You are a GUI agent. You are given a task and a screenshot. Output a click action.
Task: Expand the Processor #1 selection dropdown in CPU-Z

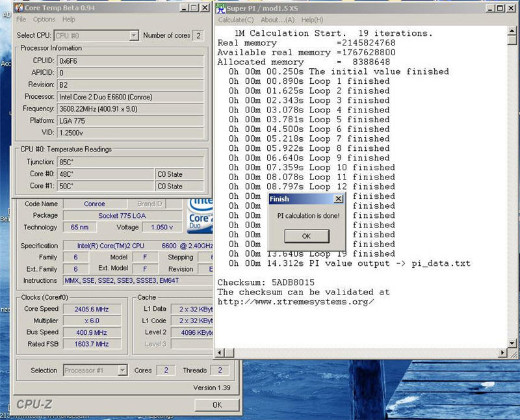[x=122, y=371]
